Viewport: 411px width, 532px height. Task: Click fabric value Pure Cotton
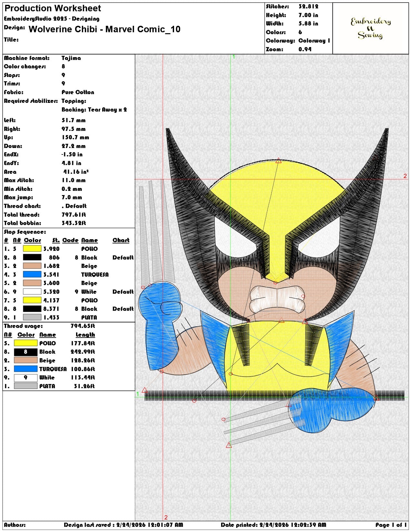(78, 92)
